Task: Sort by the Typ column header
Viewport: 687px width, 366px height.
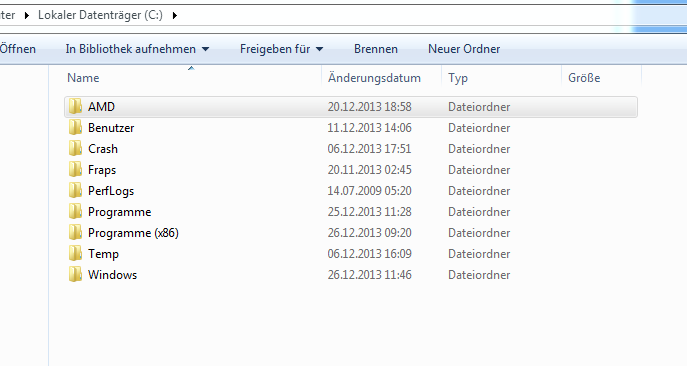Action: coord(502,78)
